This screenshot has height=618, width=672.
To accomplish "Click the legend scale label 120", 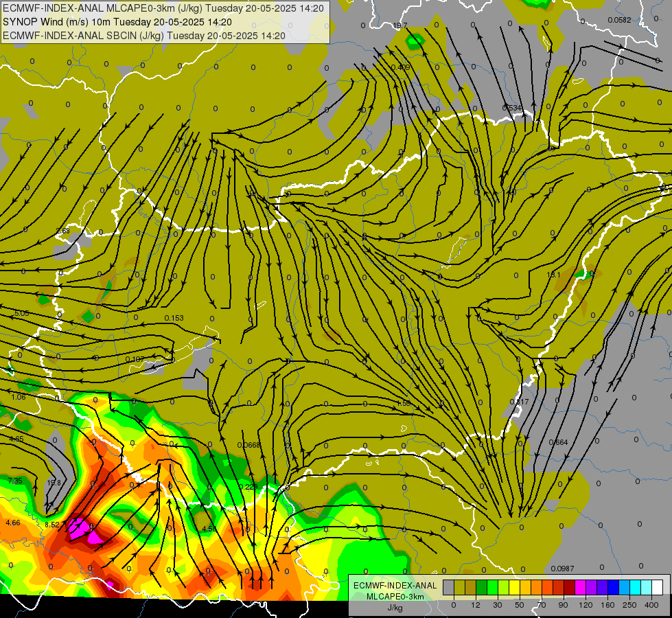I will tap(586, 605).
